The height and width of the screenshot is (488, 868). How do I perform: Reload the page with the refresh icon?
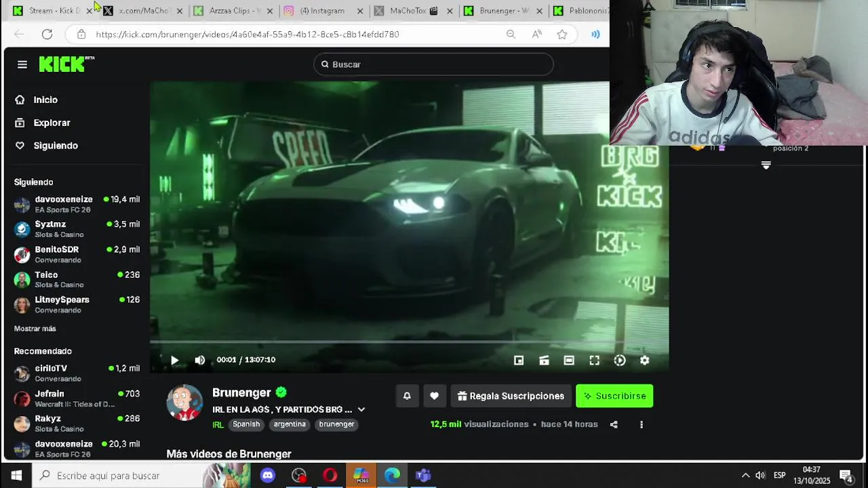(47, 34)
